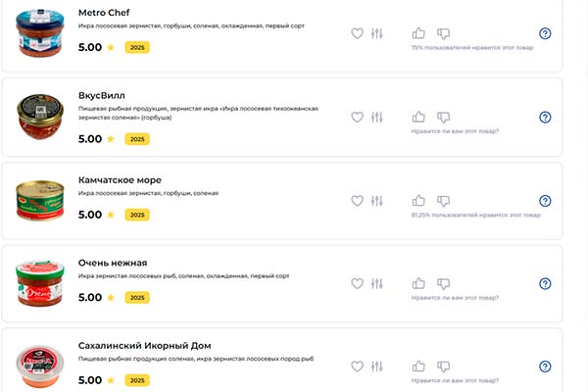
Task: Open question mark for Сахалинский Икорный Дом
Action: click(x=545, y=367)
